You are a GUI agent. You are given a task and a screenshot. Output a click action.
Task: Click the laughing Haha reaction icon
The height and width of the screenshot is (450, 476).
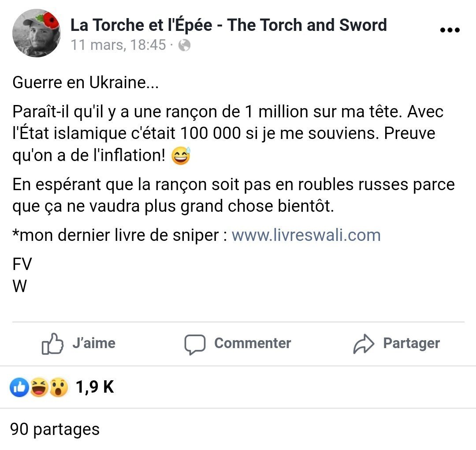(39, 387)
